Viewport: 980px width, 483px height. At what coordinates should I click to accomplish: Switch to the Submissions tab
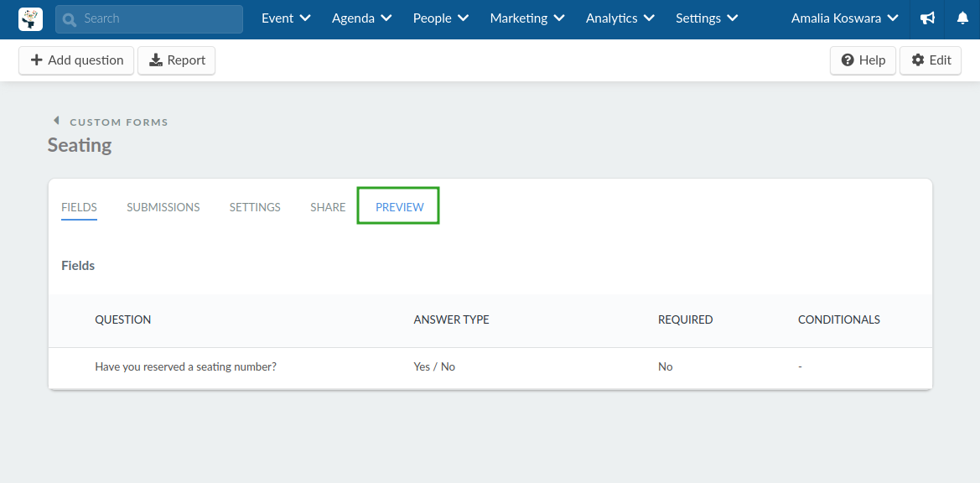(x=163, y=207)
